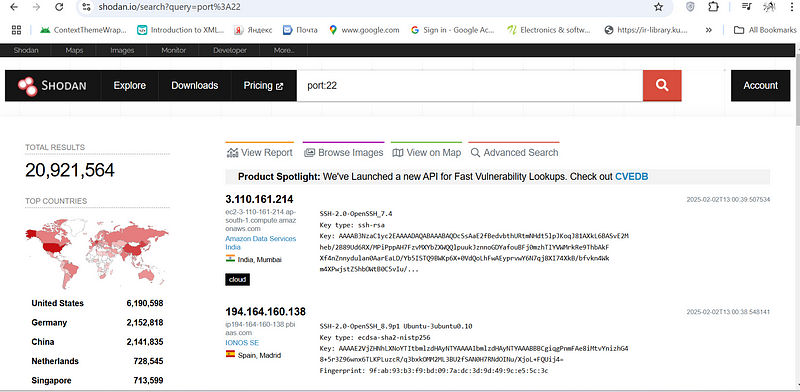Open the Яндекс bookmark
The height and width of the screenshot is (392, 800).
[x=253, y=30]
